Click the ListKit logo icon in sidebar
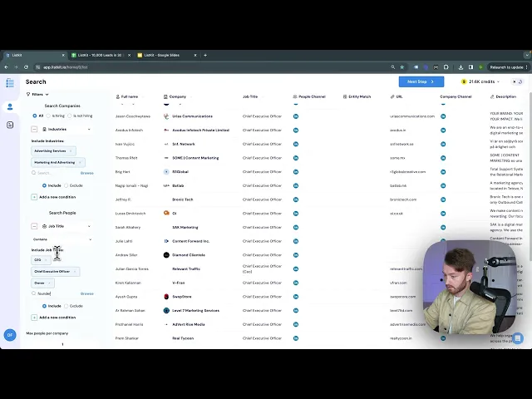Viewport: 532px width, 399px height. click(10, 83)
